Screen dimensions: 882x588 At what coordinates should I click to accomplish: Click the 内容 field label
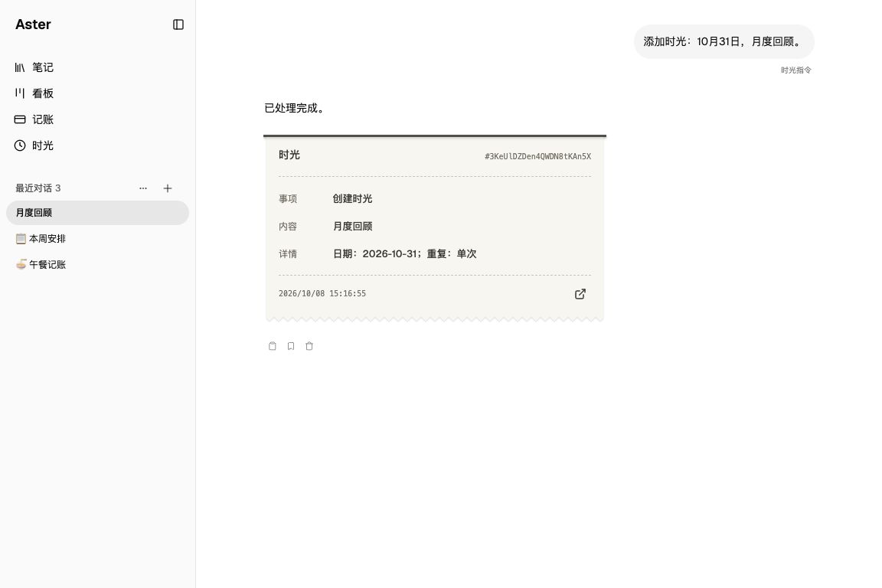pyautogui.click(x=287, y=226)
